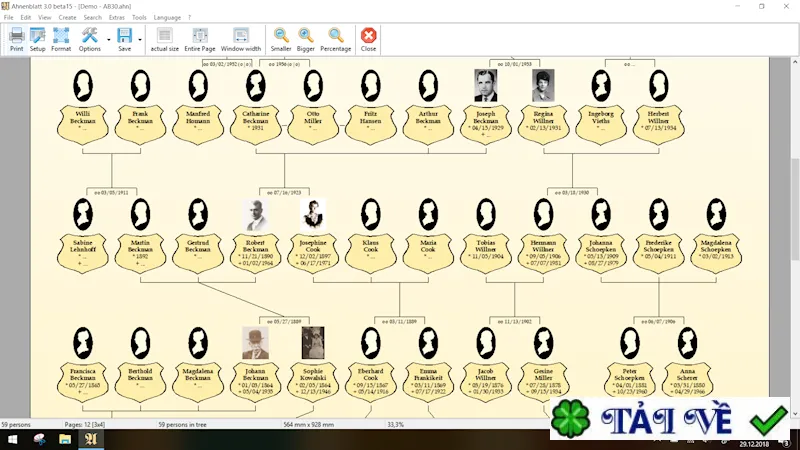Open the Edit menu
The image size is (800, 450).
(x=26, y=17)
